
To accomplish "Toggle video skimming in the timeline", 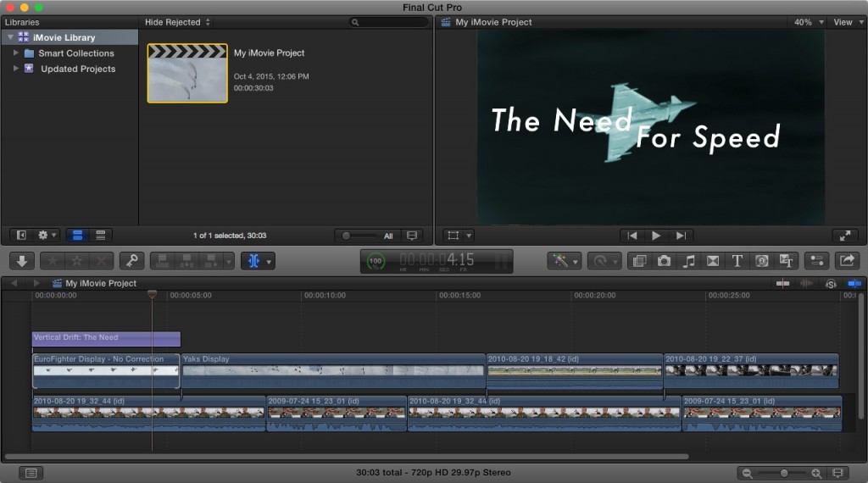I will [x=782, y=283].
